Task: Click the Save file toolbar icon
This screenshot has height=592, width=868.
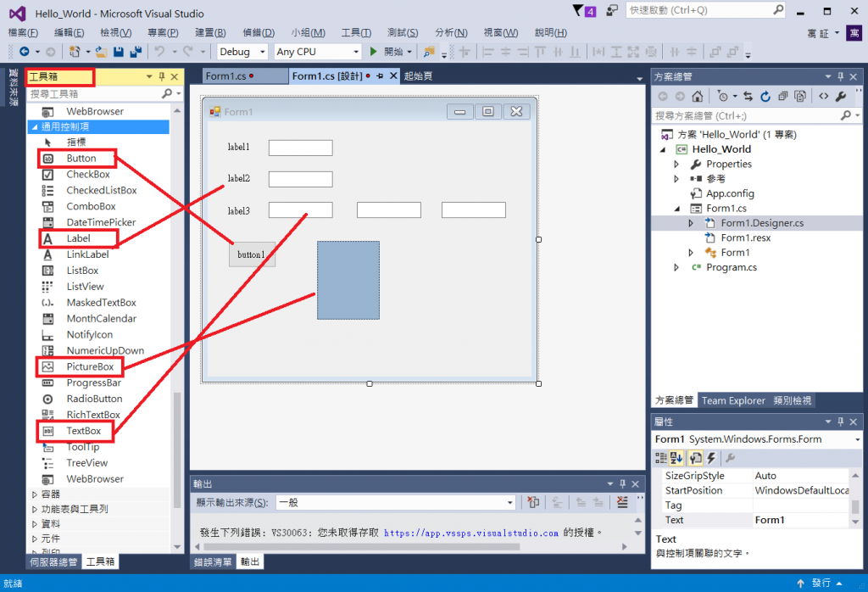Action: [119, 52]
